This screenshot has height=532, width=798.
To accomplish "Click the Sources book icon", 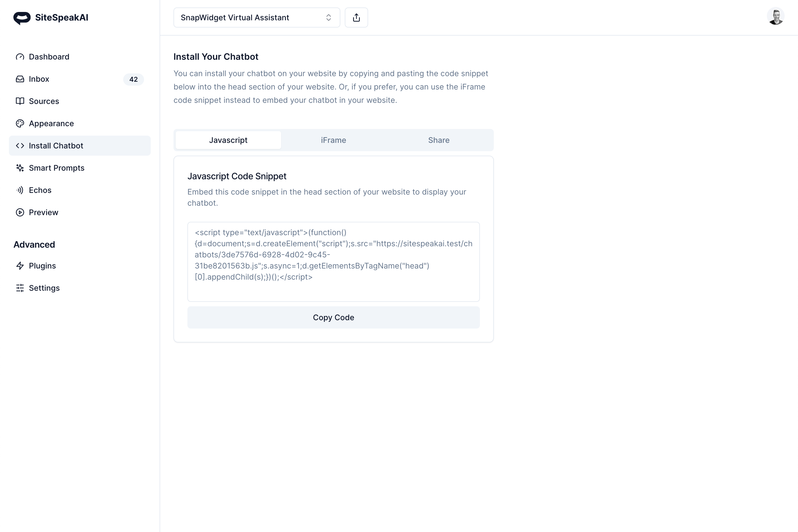I will (x=20, y=101).
